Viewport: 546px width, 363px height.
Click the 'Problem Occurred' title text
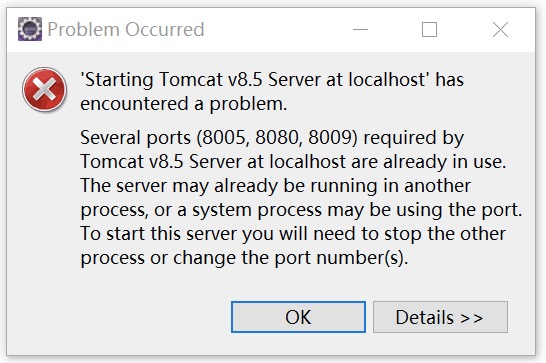point(126,29)
